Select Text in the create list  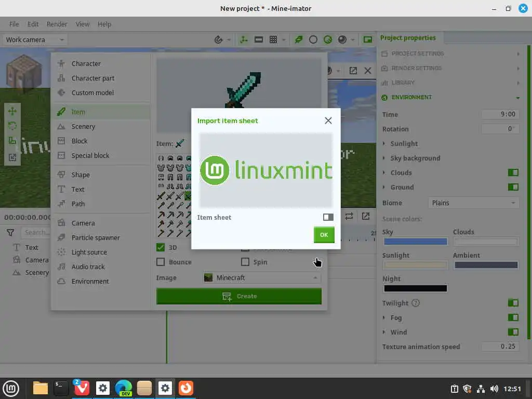click(101, 189)
